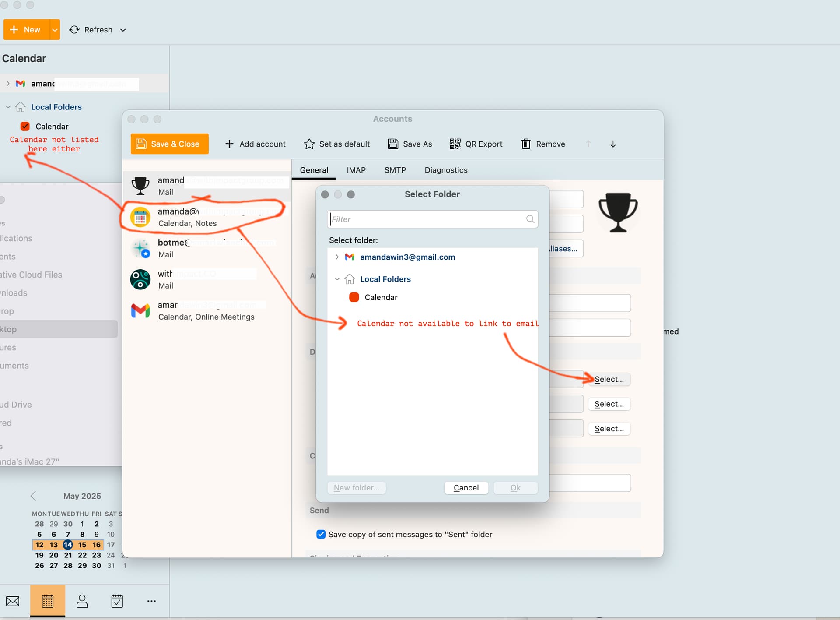Switch to the IMAP tab
Viewport: 840px width, 620px height.
click(356, 170)
